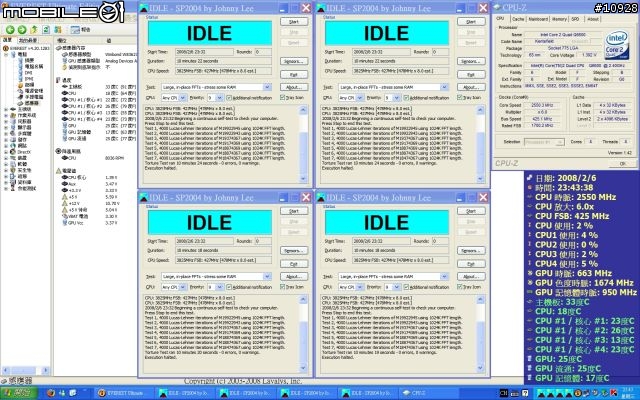Click log scrollbar in lower-right SP2004
Screen dimensions: 640x400
coord(480,333)
